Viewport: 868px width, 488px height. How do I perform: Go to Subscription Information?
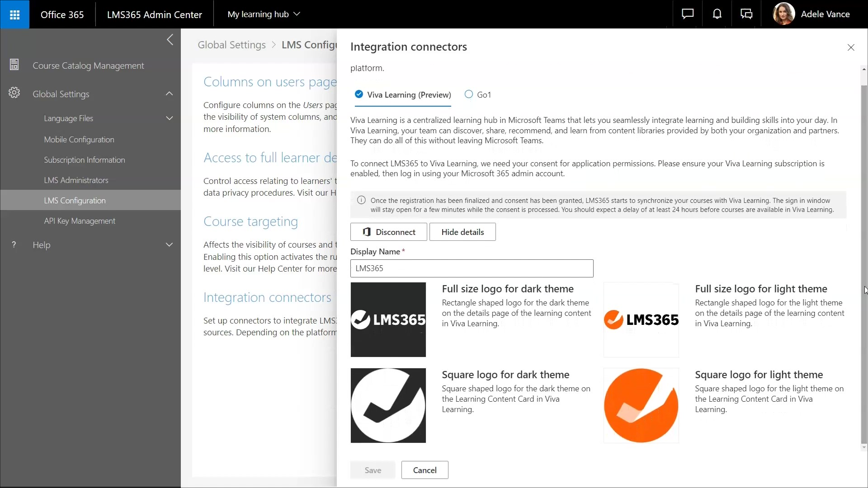pyautogui.click(x=85, y=160)
